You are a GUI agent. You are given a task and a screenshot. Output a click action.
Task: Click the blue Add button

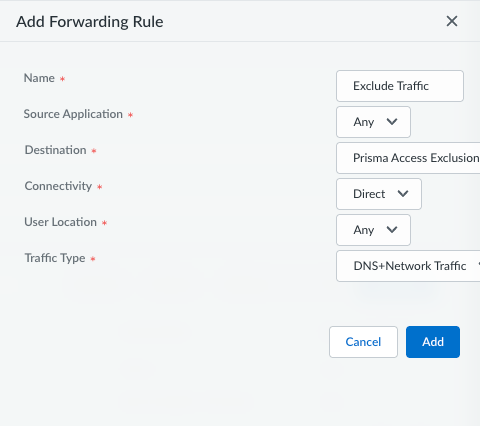433,342
